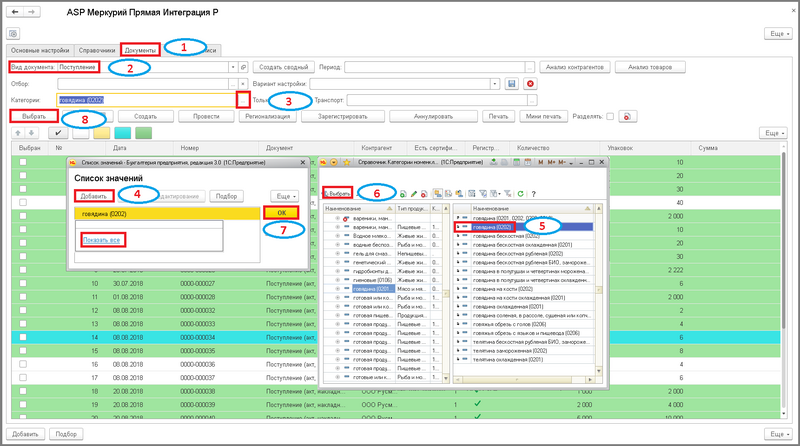The width and height of the screenshot is (800, 446).
Task: Click the edit pencil icon in Справочник toolbar
Action: click(x=414, y=194)
